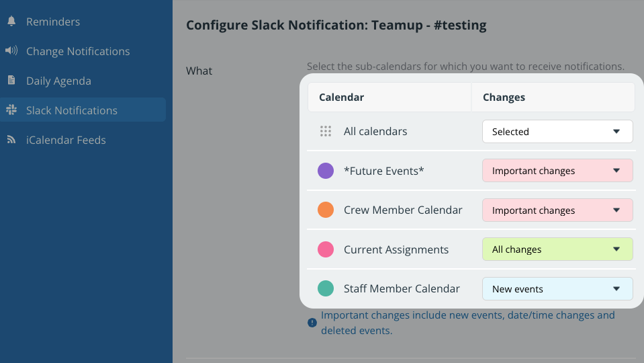
Task: Click the iCalendar Feeds RSS icon
Action: tap(11, 140)
